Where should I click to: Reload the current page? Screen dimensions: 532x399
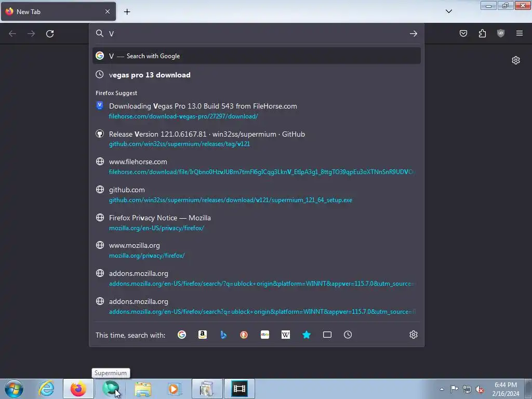[50, 34]
